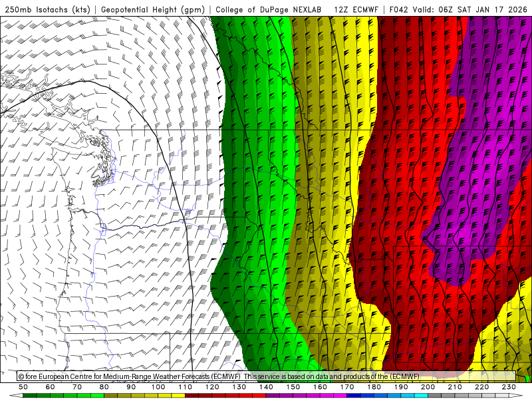Click the 130 label on the colorbar
Image resolution: width=532 pixels, height=399 pixels.
click(x=239, y=387)
